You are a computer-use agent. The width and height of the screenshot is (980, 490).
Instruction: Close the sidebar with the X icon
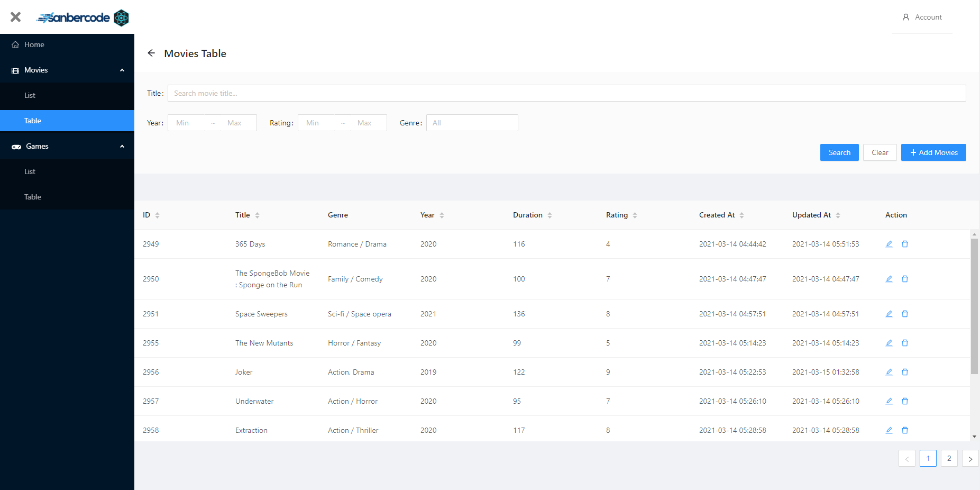pos(16,17)
